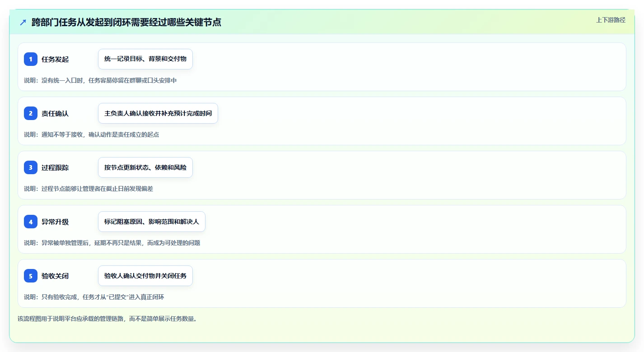Select the 按节点更新状态、依赖和风险 chip
Image resolution: width=644 pixels, height=352 pixels.
145,167
